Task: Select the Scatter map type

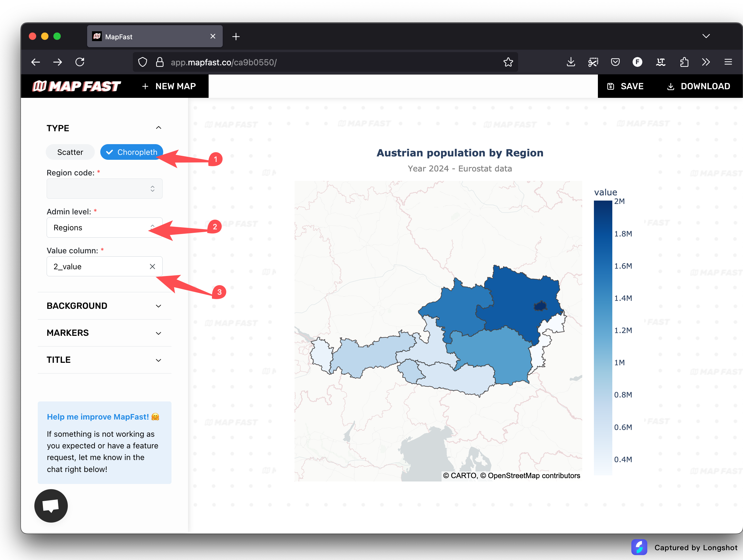Action: (70, 152)
